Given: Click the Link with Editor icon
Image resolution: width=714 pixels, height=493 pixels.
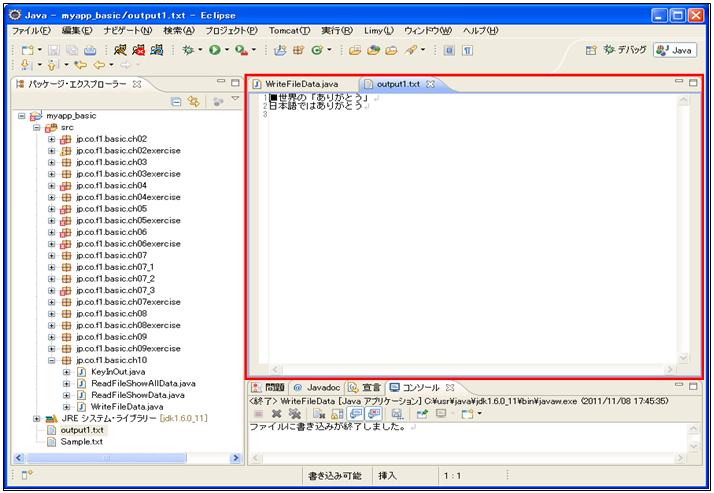Looking at the screenshot, I should coord(194,101).
